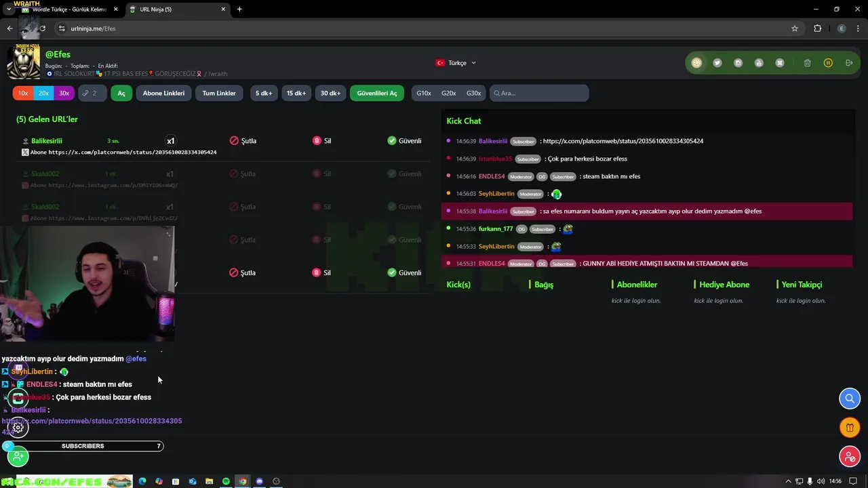Click the link count badge showing 2
Viewport: 868px width, 488px height.
tap(92, 94)
